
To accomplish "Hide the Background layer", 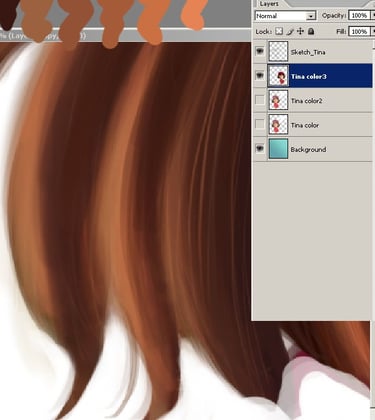I will [x=260, y=149].
